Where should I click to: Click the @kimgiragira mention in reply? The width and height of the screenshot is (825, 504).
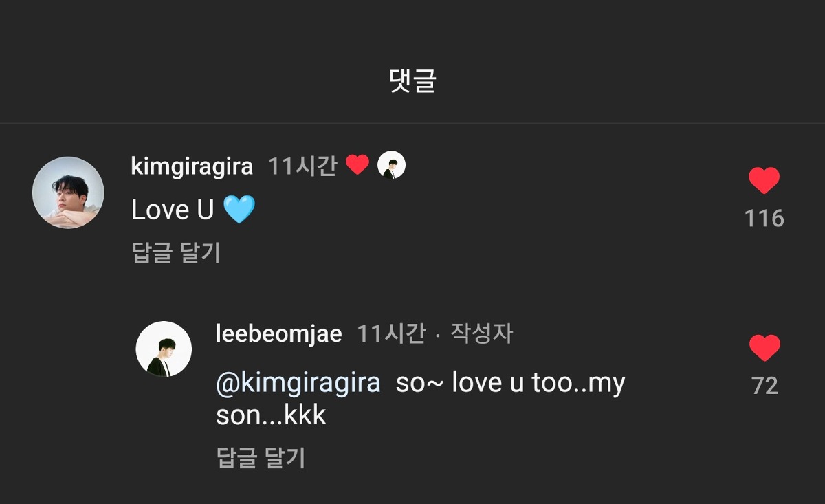point(298,383)
